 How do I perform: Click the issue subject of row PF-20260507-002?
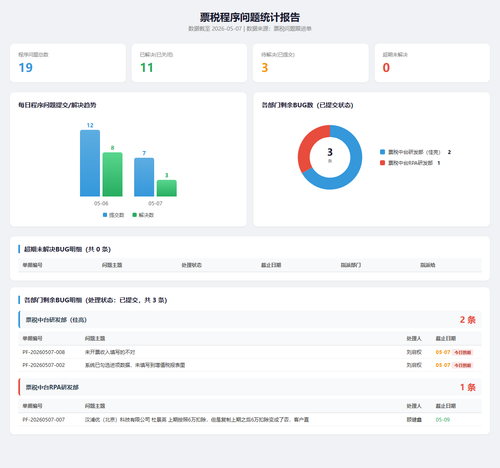tap(135, 365)
